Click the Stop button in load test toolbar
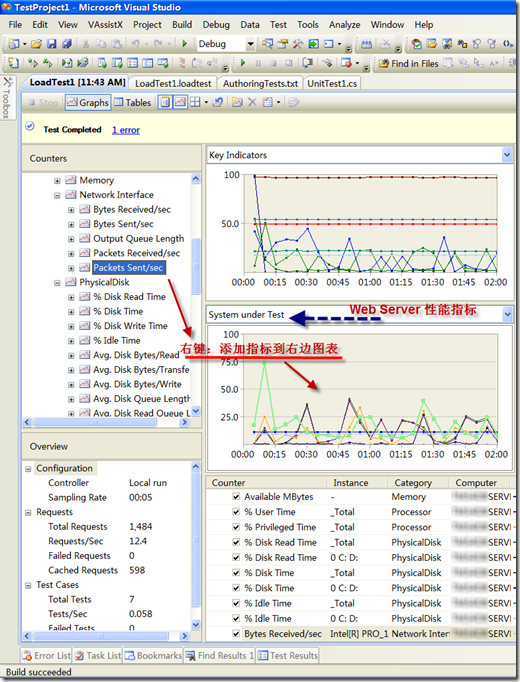This screenshot has height=682, width=520. point(43,103)
